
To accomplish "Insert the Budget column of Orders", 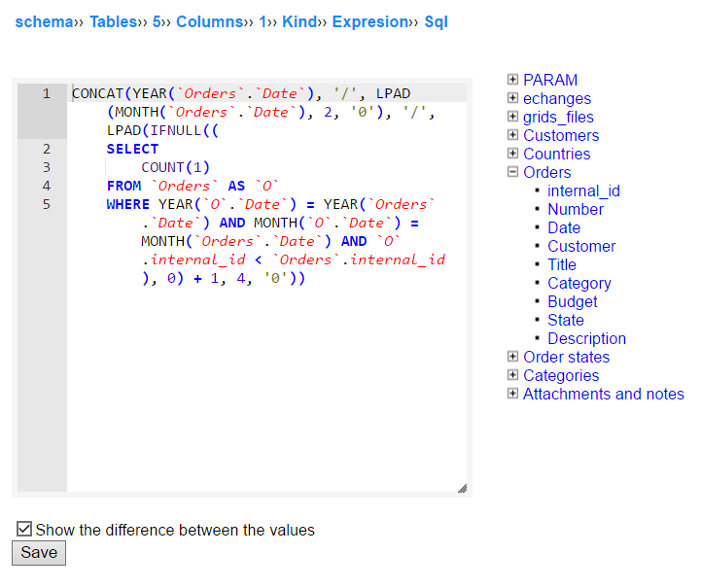I will 573,301.
